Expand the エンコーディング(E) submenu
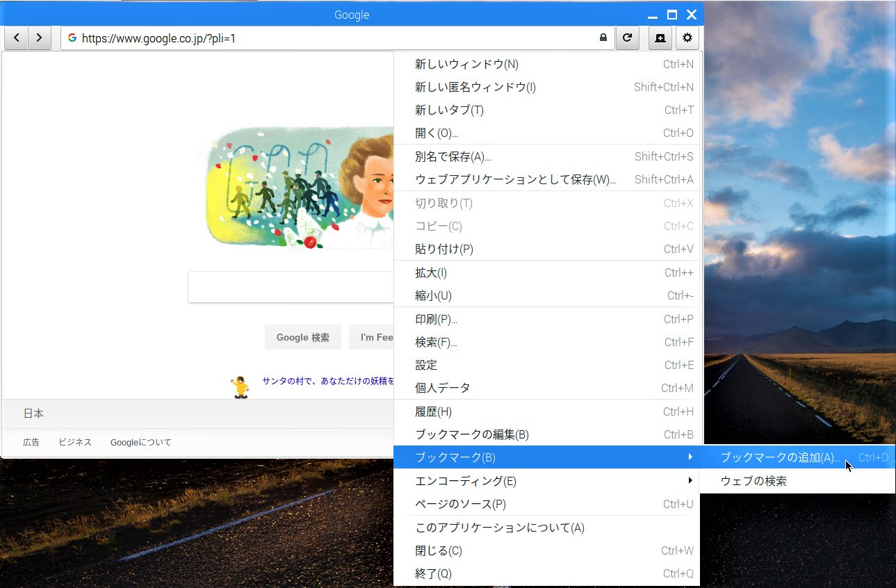Image resolution: width=896 pixels, height=588 pixels. click(x=547, y=481)
